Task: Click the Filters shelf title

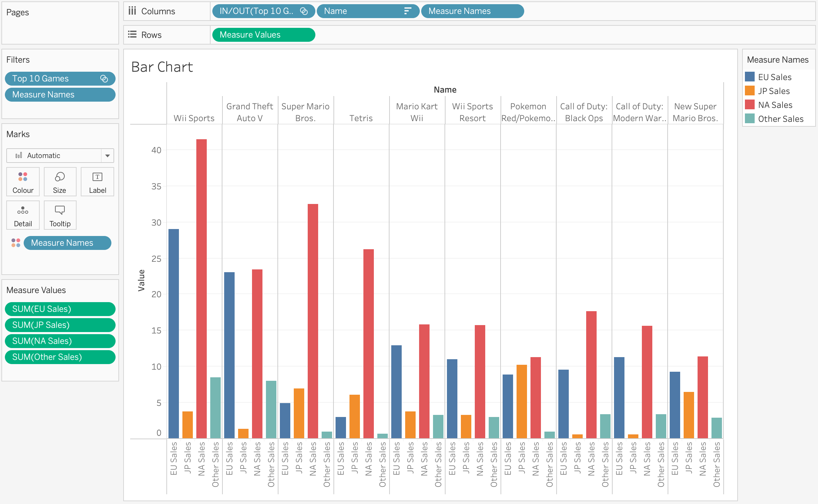Action: click(x=18, y=60)
